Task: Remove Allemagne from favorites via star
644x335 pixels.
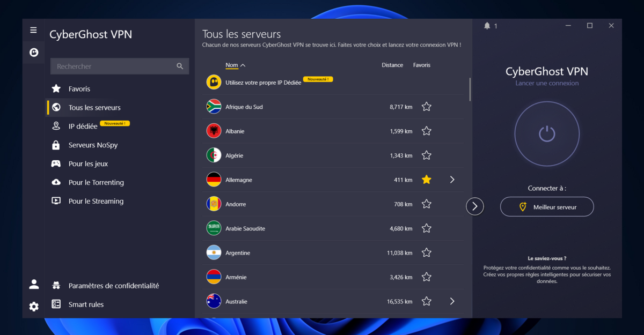Action: [x=427, y=180]
